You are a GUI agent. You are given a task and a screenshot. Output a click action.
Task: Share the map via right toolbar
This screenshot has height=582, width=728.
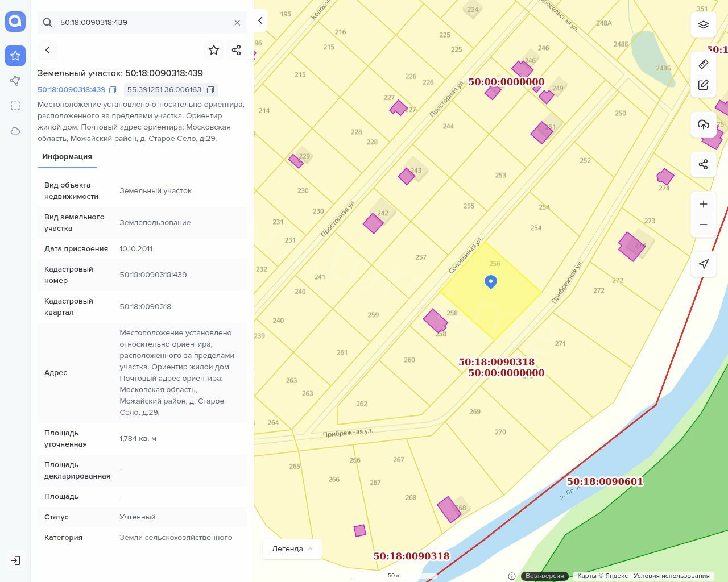click(x=703, y=164)
